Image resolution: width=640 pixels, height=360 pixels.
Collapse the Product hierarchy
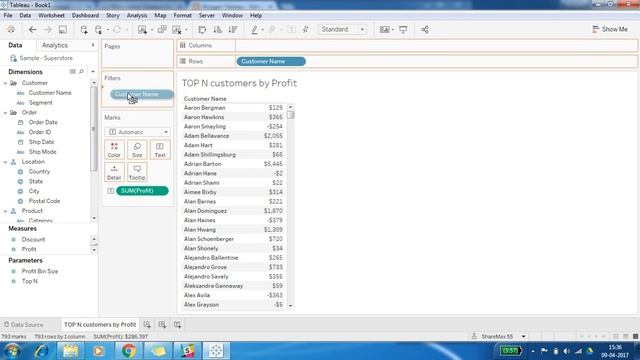point(5,211)
